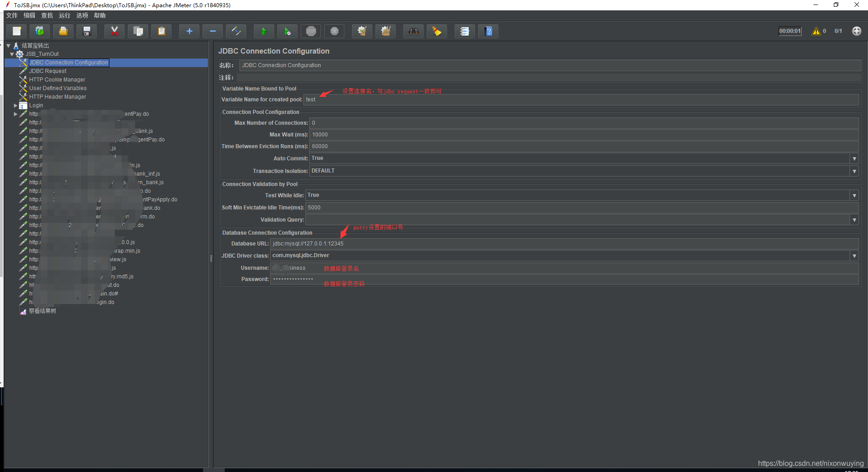This screenshot has width=868, height=472.
Task: Click Soft Min Evictable Idle Time field
Action: tap(582, 208)
